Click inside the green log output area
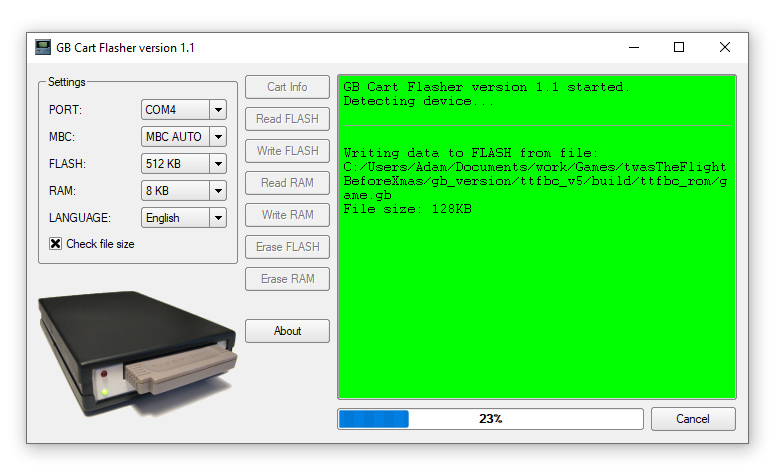Image resolution: width=782 pixels, height=472 pixels. (537, 237)
